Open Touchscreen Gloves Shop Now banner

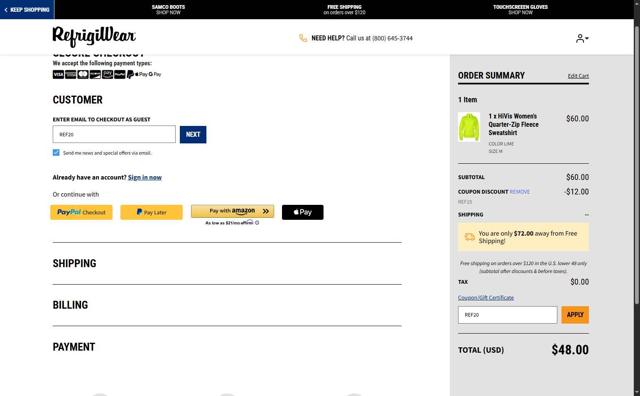[520, 9]
